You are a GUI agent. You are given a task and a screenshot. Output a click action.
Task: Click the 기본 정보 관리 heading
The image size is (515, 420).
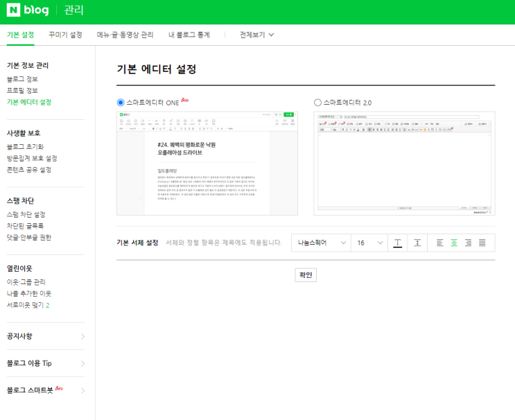(x=28, y=65)
